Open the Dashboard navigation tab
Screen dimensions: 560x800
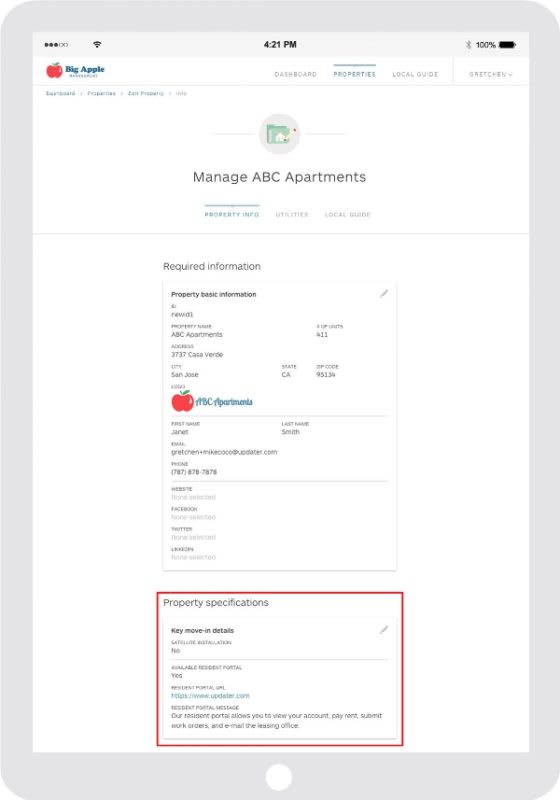coord(296,74)
